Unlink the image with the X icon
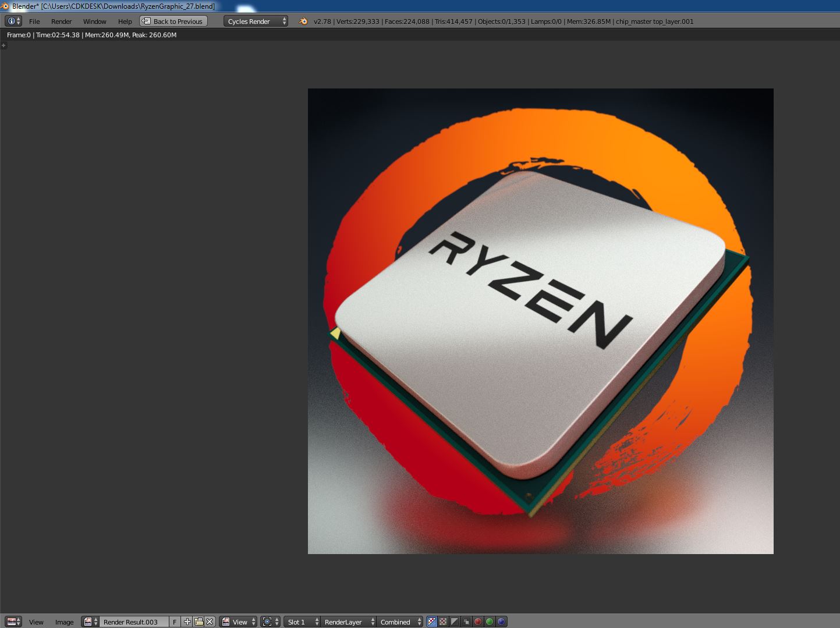Screen dimensions: 840x628 click(x=210, y=622)
